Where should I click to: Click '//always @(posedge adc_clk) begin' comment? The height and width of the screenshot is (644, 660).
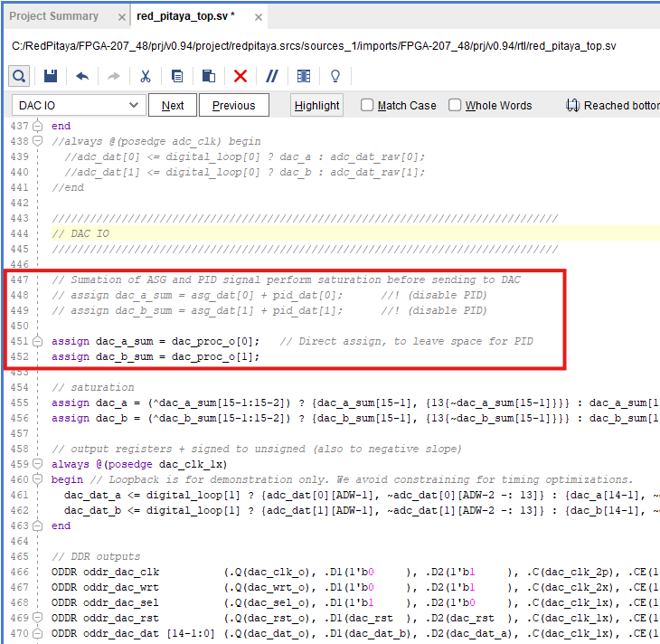(156, 141)
